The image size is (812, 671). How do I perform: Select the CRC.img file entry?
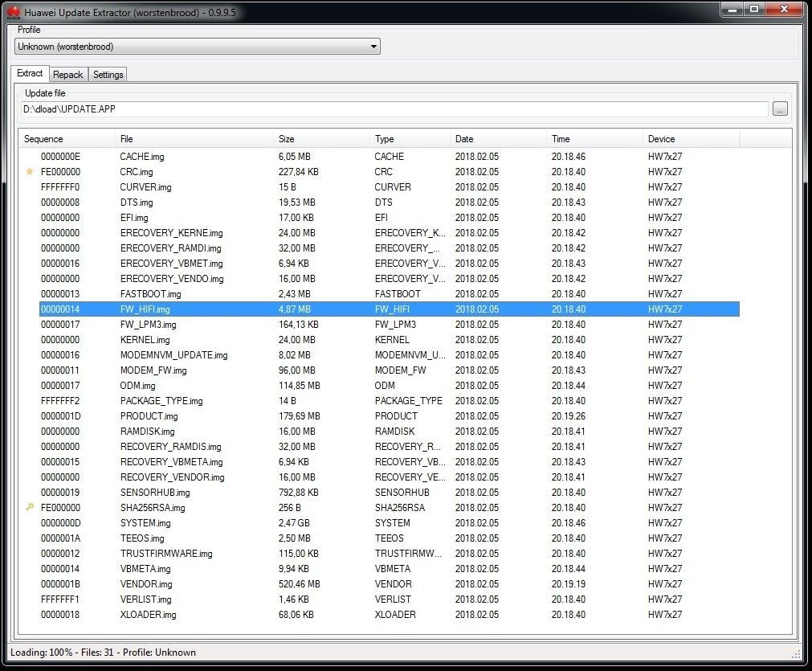point(390,171)
